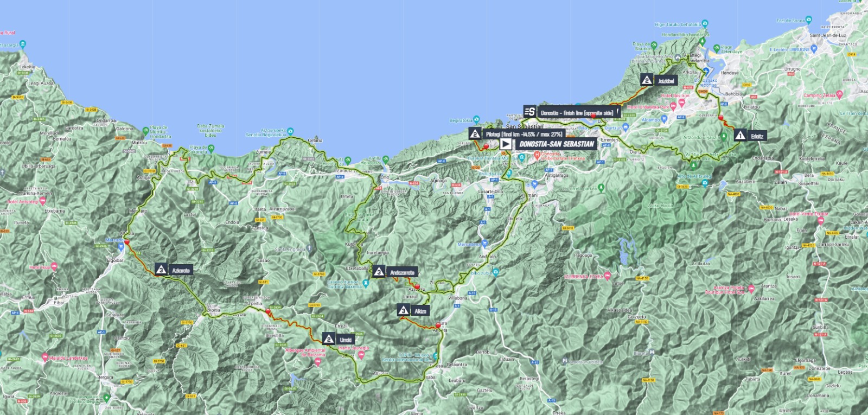Click the Azkarate category 3 climb icon
Image resolution: width=868 pixels, height=415 pixels.
161,270
